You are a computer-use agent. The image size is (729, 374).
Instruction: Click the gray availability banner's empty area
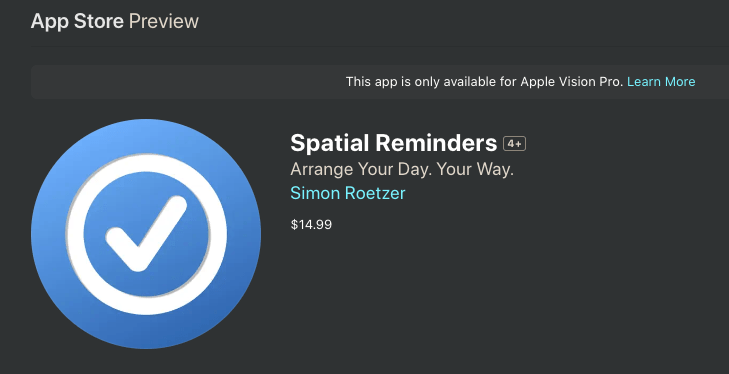tap(186, 82)
